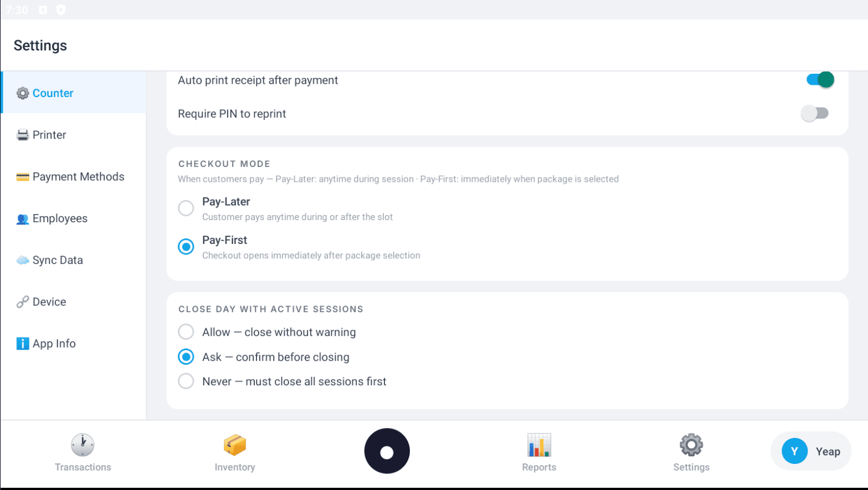Select Ask — confirm before closing
Viewport: 868px width, 490px height.
pyautogui.click(x=186, y=357)
